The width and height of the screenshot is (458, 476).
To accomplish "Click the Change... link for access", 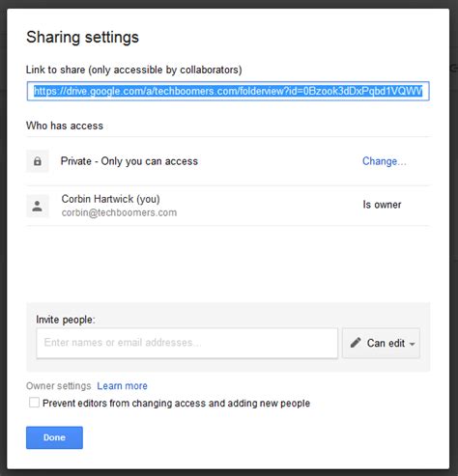I will (x=385, y=161).
